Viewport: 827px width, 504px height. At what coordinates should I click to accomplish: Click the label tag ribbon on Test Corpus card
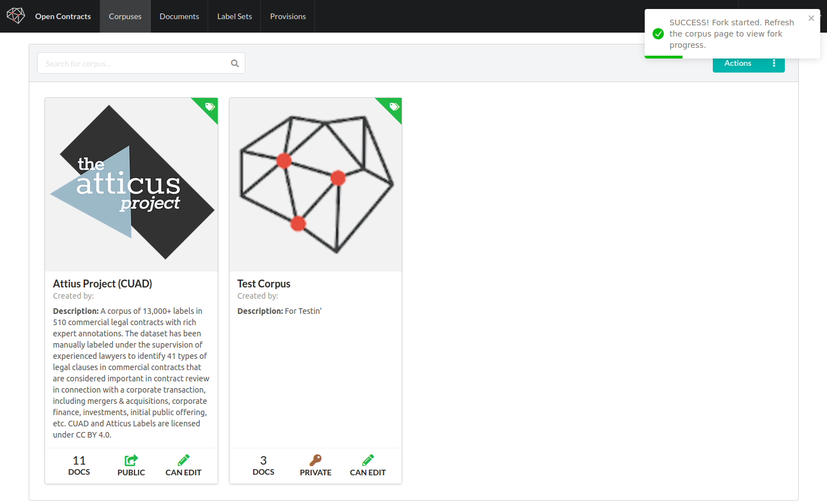(x=394, y=106)
